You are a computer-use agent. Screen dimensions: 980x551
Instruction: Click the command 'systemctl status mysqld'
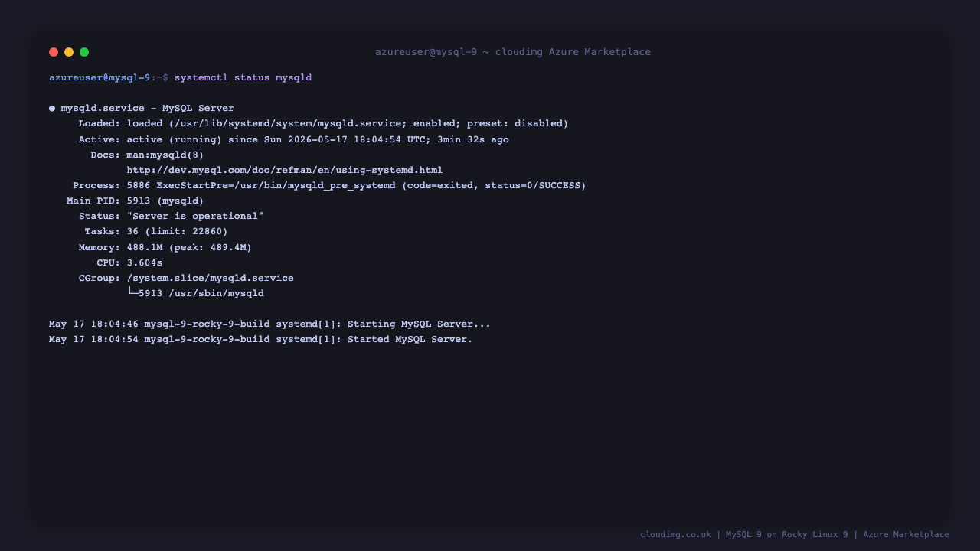243,78
